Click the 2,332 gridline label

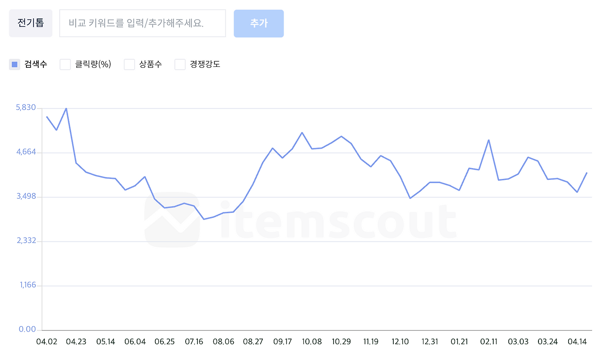[26, 240]
